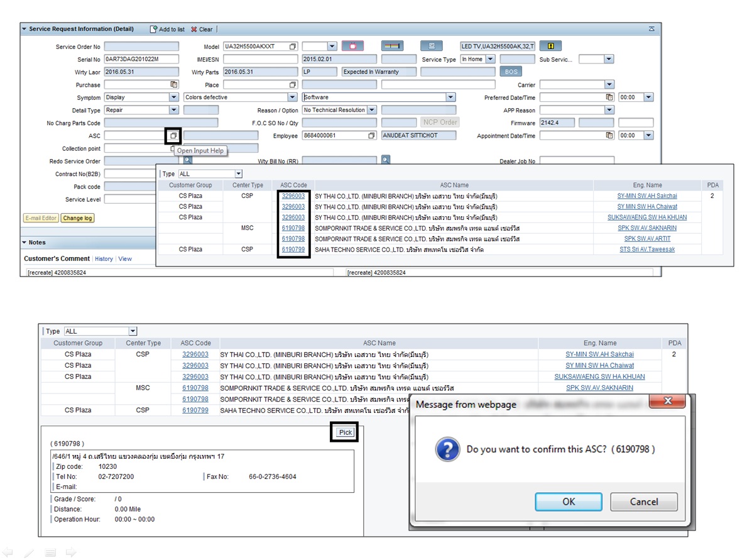747x560 pixels.
Task: Open the Preferred time 00:00 dropdown
Action: tap(648, 97)
